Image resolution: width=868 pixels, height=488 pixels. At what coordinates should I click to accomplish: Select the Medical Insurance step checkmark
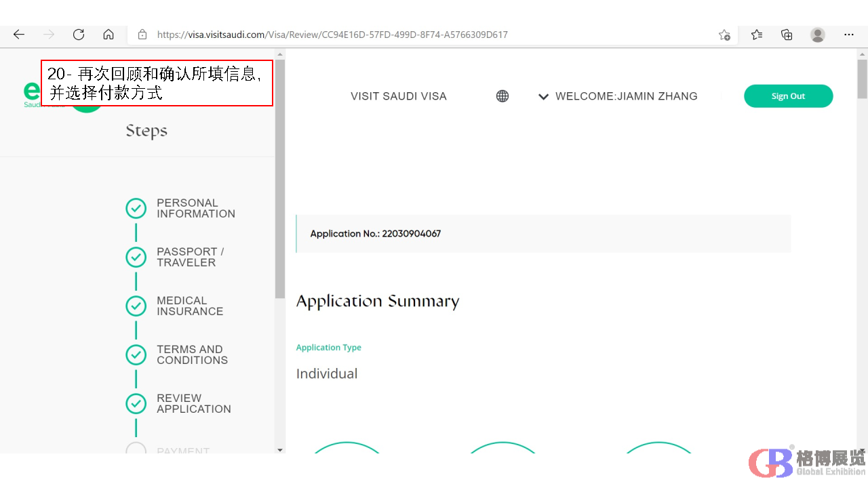point(136,306)
